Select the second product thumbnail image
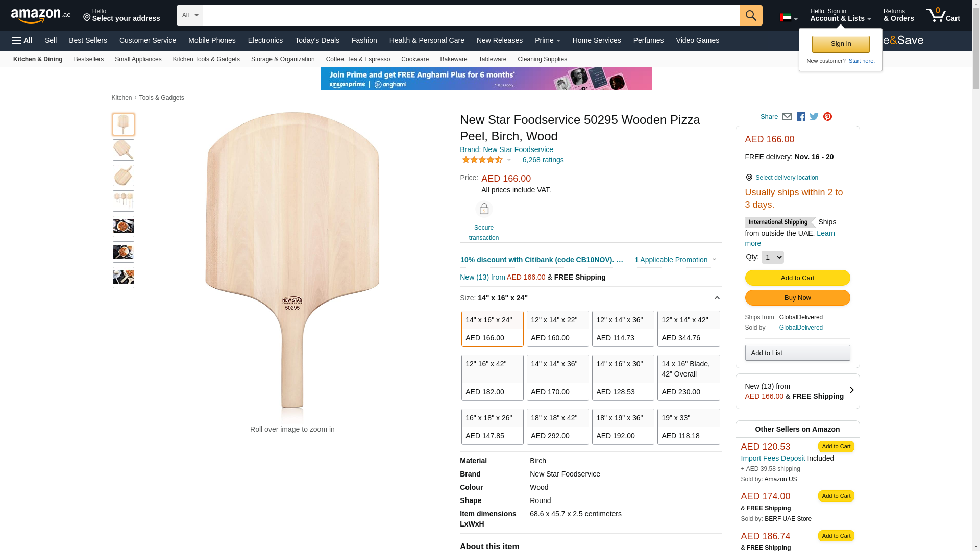The image size is (980, 551). point(124,150)
